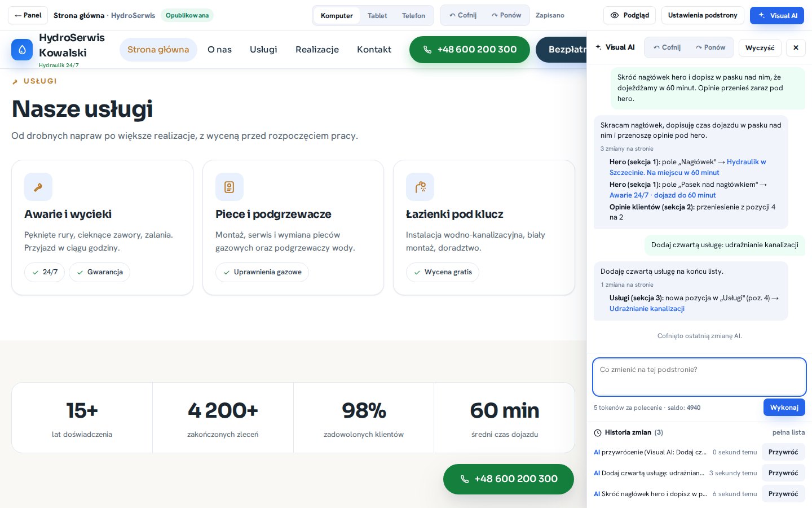The image size is (812, 508).
Task: Click the clock icon beside Historia zmian
Action: [x=598, y=433]
